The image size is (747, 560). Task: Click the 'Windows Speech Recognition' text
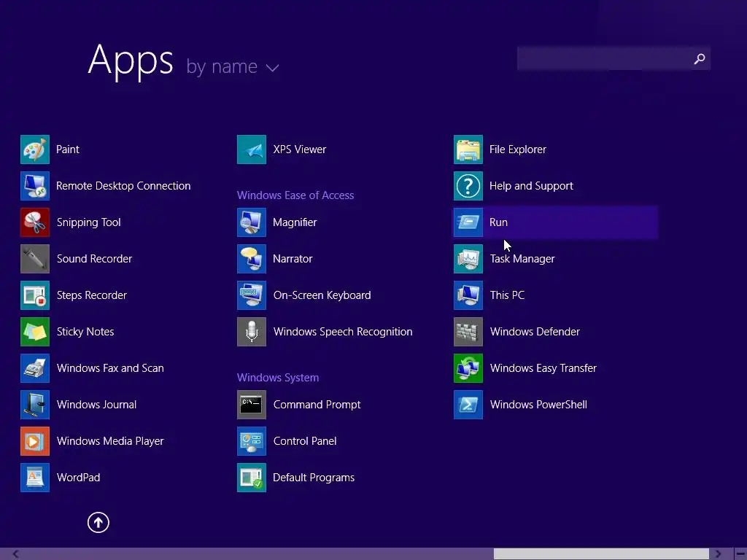343,332
